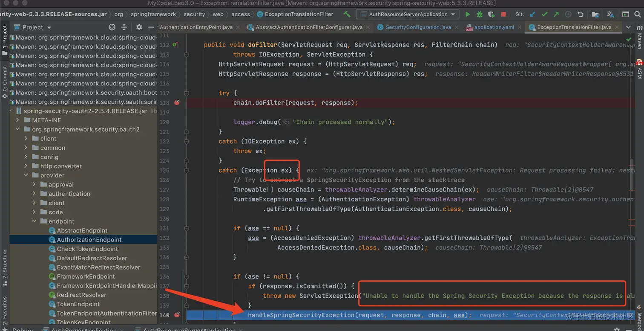Screen dimensions: 644x331
Task: Switch to the SecurityConfiguration.java tab
Action: pos(418,27)
